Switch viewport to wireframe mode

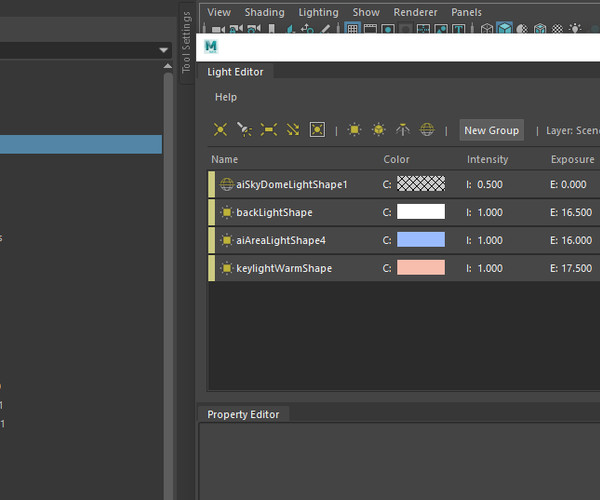coord(487,29)
